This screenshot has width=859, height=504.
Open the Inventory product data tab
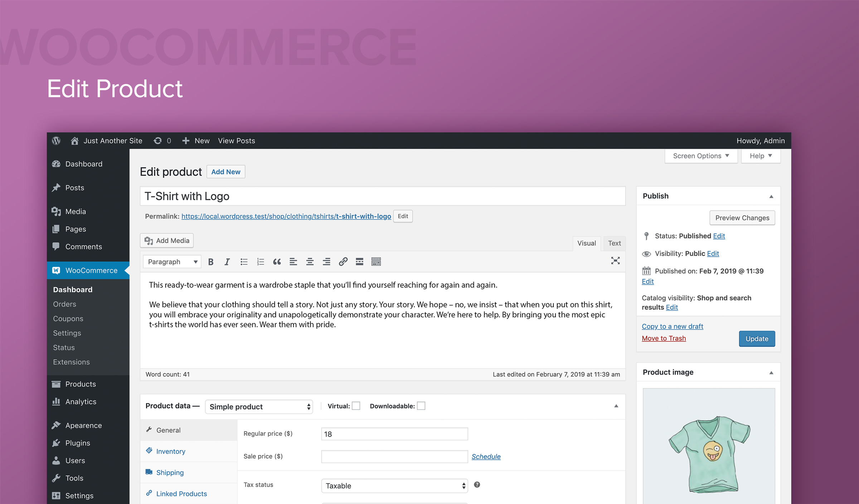(171, 451)
